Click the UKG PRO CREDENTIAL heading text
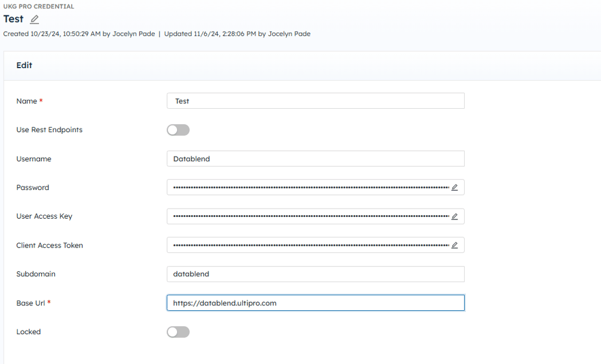 pos(39,7)
